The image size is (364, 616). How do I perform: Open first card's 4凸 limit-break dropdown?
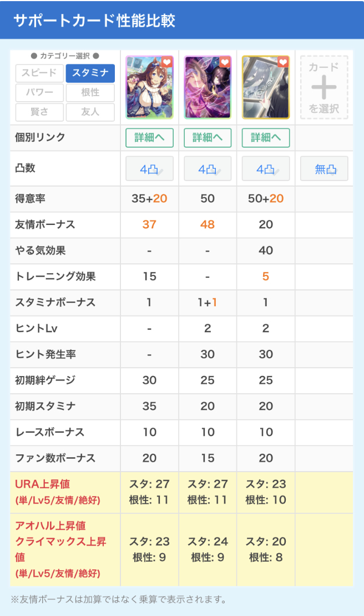point(149,169)
